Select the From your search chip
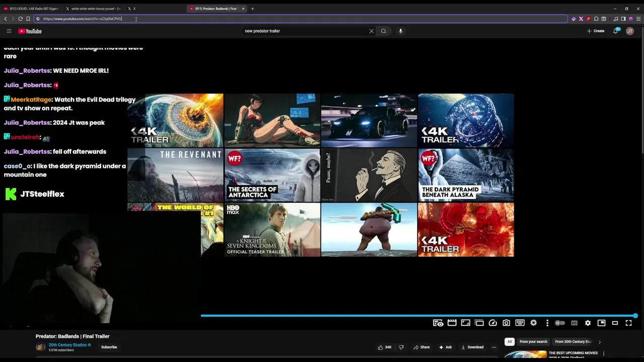Image resolution: width=644 pixels, height=362 pixels. click(533, 342)
